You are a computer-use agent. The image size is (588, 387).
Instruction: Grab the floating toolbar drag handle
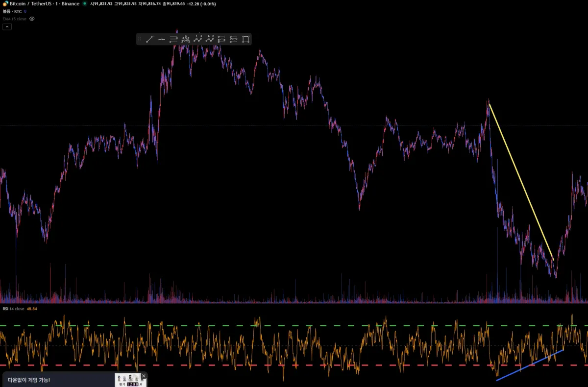[140, 39]
